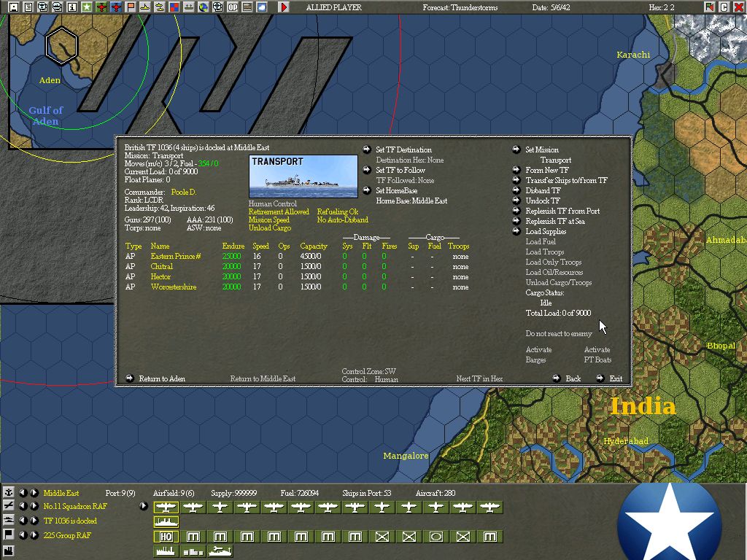Screen dimensions: 747x560
Task: Click commander name Poole D.
Action: tap(184, 192)
